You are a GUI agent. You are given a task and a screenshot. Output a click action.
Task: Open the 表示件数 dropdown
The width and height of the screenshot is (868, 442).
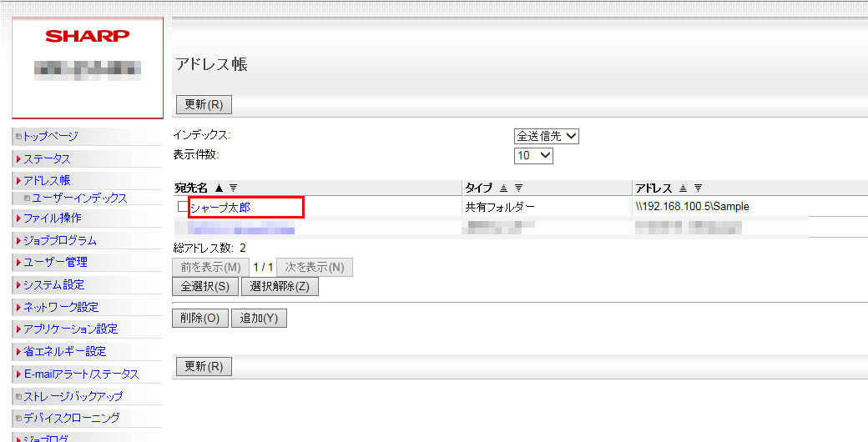coord(533,156)
